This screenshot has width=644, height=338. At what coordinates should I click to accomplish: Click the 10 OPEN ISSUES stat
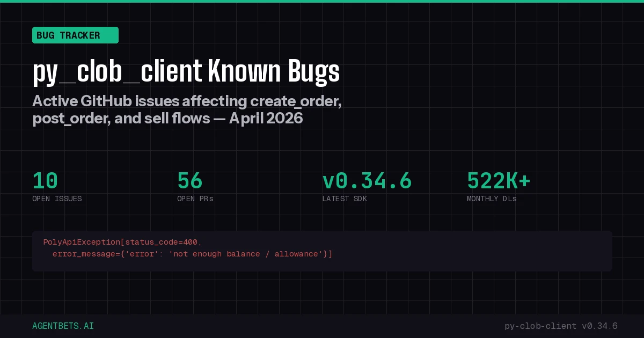pyautogui.click(x=45, y=181)
